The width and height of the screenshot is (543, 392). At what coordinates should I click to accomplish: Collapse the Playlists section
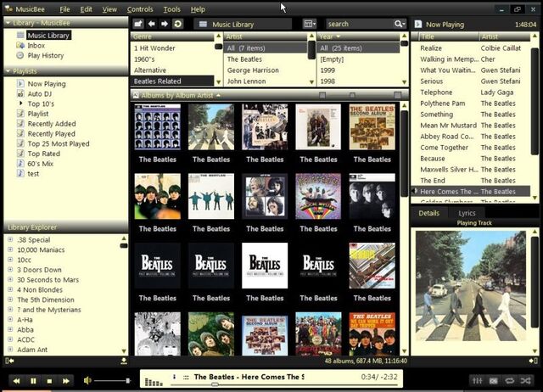click(x=8, y=71)
